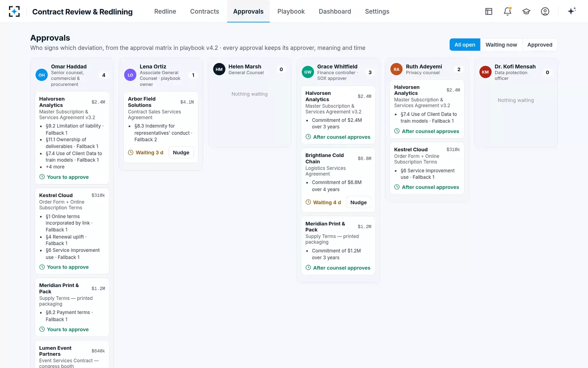Click Grace Whitfield's GW avatar
This screenshot has height=368, width=588.
(308, 72)
